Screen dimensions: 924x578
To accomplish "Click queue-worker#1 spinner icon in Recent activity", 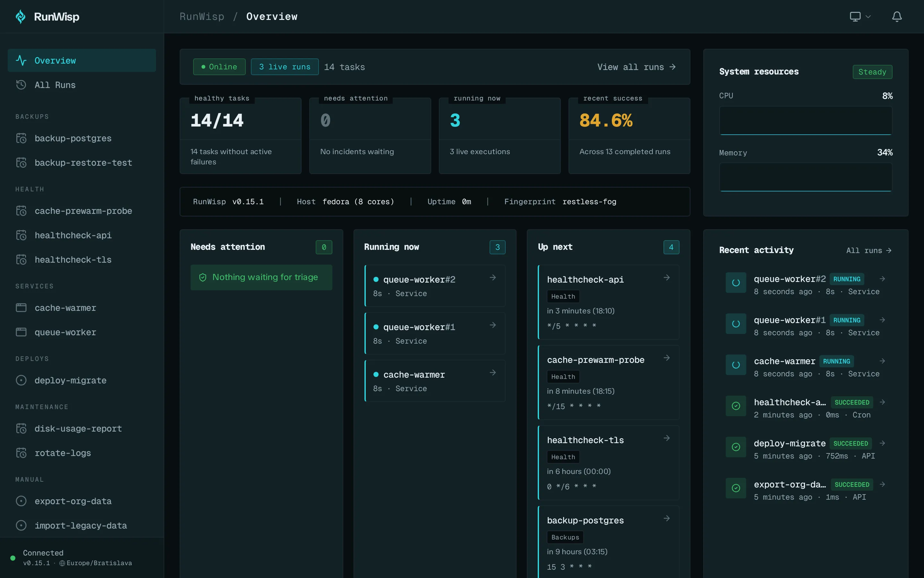I will click(x=736, y=324).
